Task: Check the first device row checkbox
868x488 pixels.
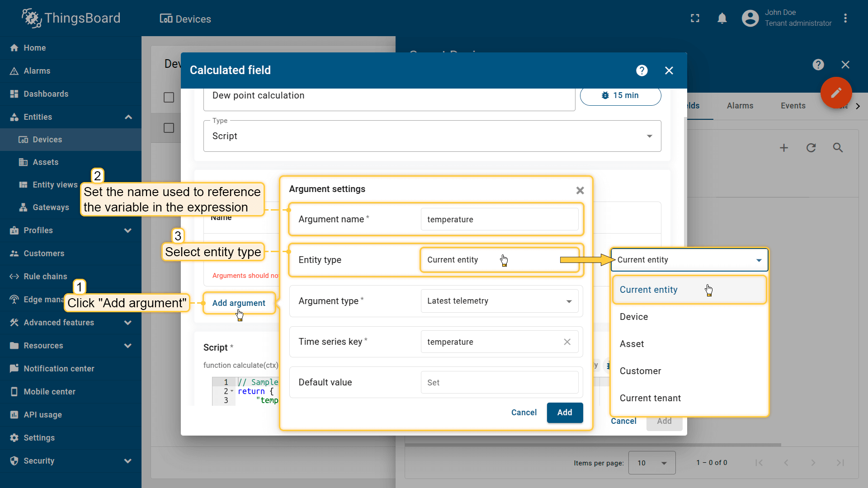Action: [169, 128]
